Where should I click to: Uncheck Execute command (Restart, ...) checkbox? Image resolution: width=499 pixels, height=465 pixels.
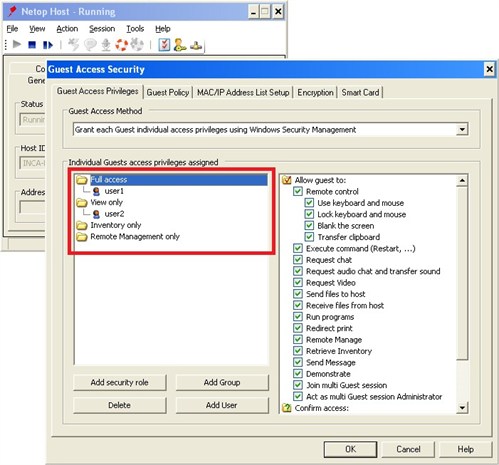(298, 248)
